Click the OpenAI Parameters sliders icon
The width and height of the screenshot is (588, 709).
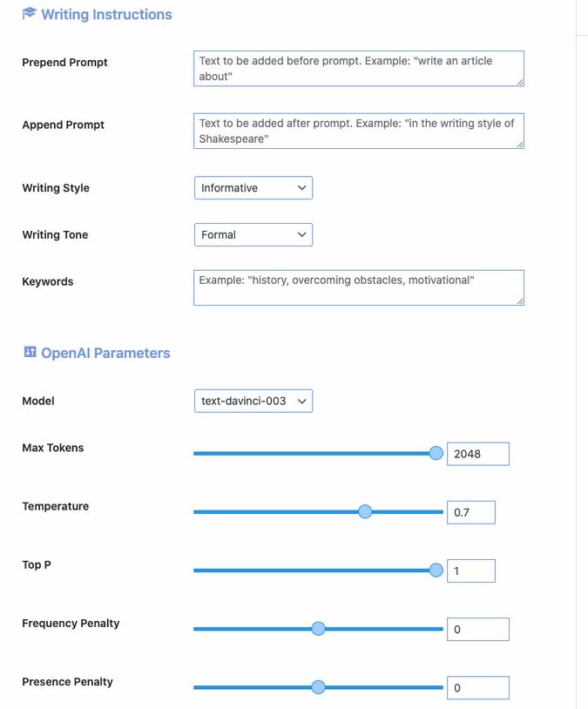click(x=30, y=352)
